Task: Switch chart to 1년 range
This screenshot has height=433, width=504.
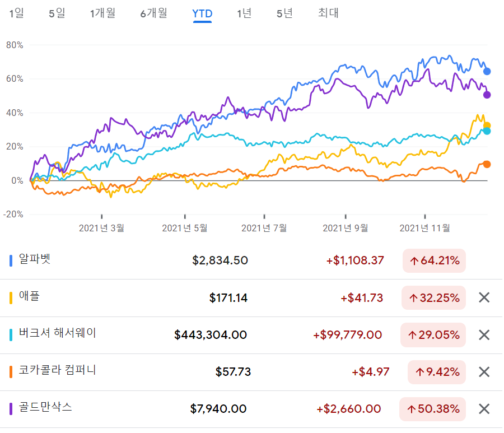Action: pos(244,13)
